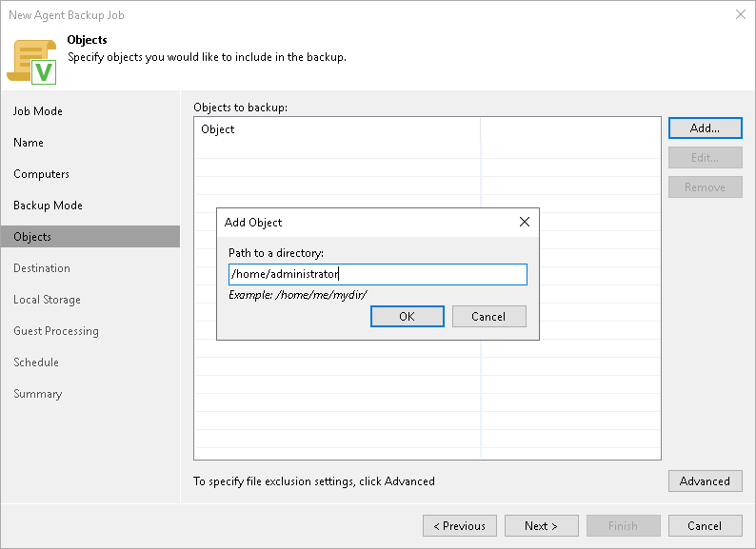The height and width of the screenshot is (549, 756).
Task: Select the Guest Processing step
Action: [x=56, y=331]
